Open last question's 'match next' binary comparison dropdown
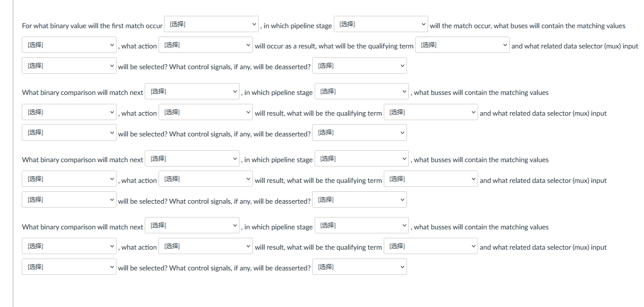The image size is (644, 307). [x=192, y=225]
